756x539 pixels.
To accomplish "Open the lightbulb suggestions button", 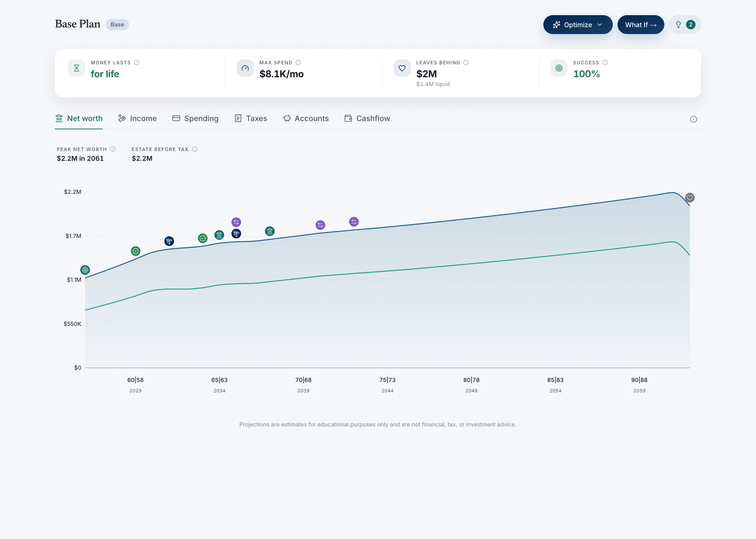I will [x=685, y=25].
